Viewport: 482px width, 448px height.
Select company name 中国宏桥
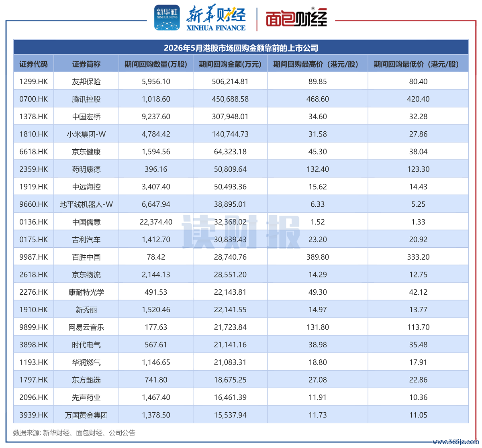tap(86, 117)
